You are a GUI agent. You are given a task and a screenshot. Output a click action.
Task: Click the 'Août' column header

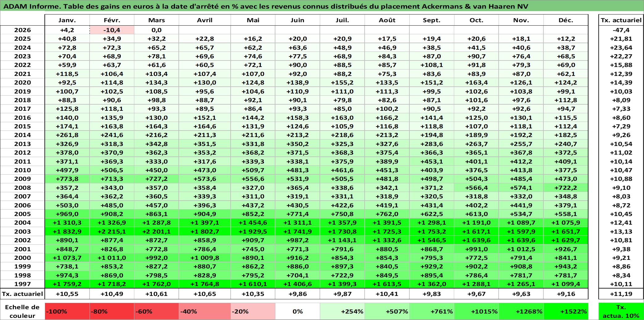point(387,20)
